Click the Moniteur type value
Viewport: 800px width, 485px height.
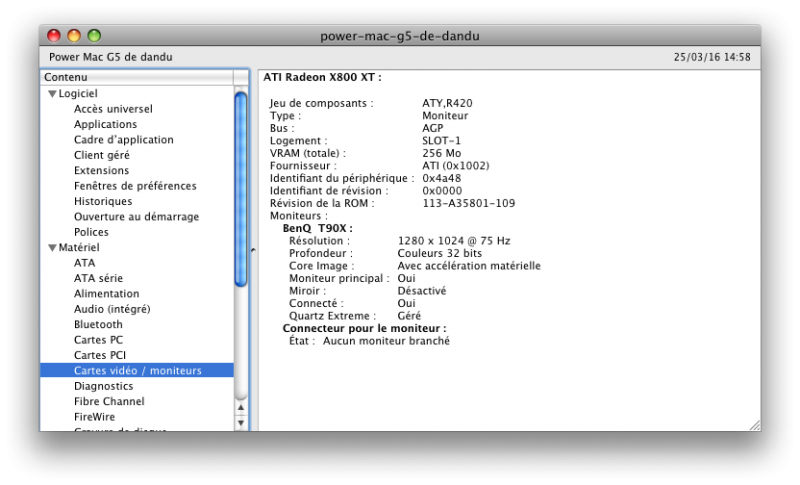(x=445, y=116)
